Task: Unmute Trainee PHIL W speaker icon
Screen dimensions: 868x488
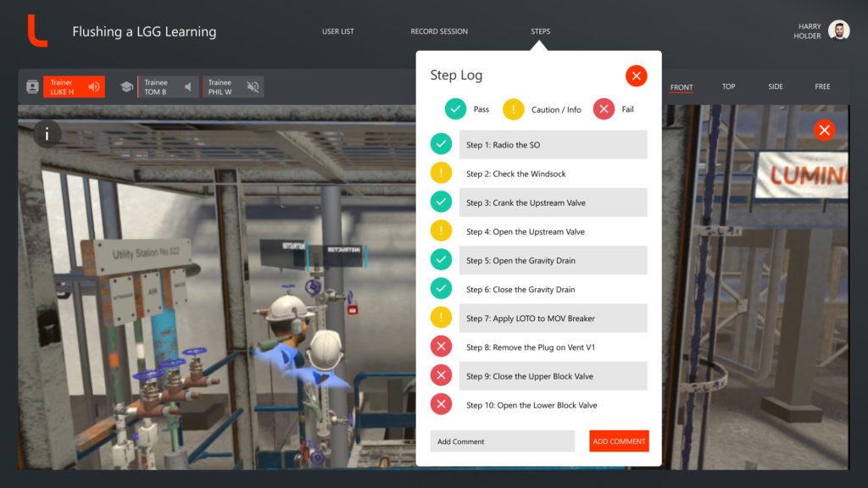Action: [x=253, y=87]
